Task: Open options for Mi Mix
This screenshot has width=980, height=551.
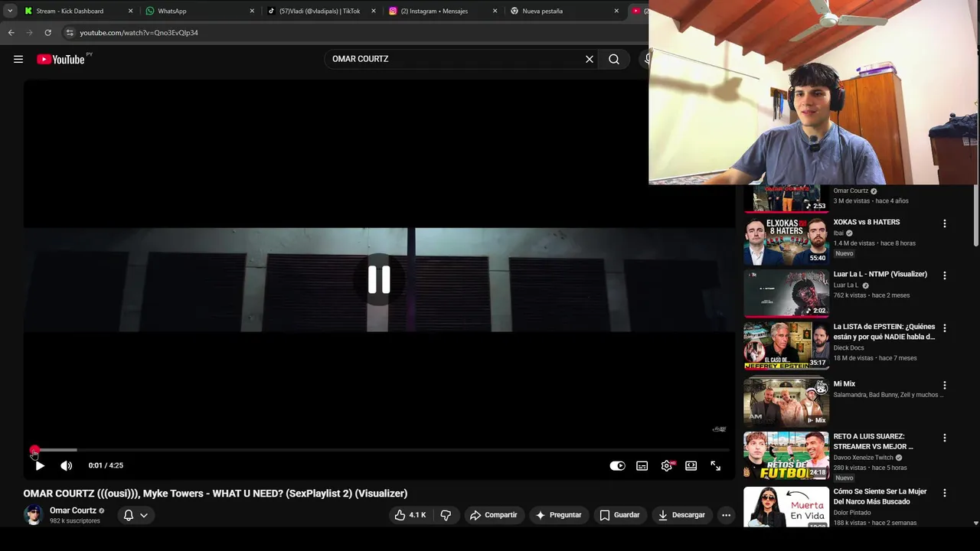Action: pyautogui.click(x=944, y=386)
